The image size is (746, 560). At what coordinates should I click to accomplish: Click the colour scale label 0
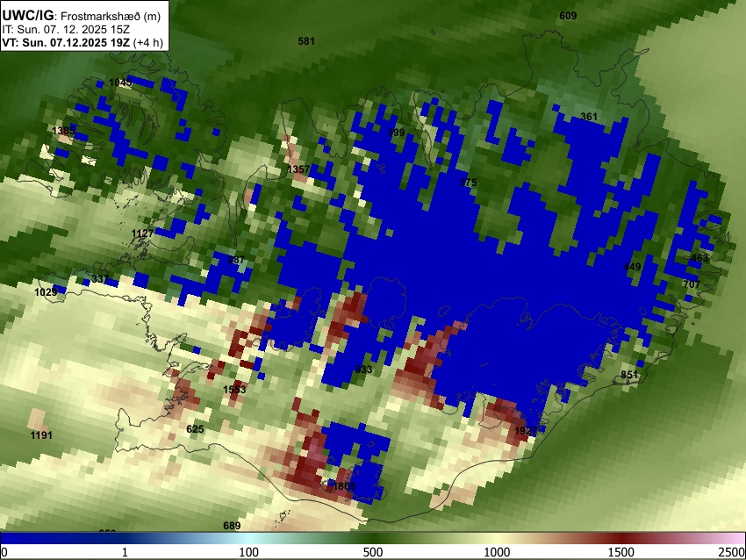coord(4,552)
